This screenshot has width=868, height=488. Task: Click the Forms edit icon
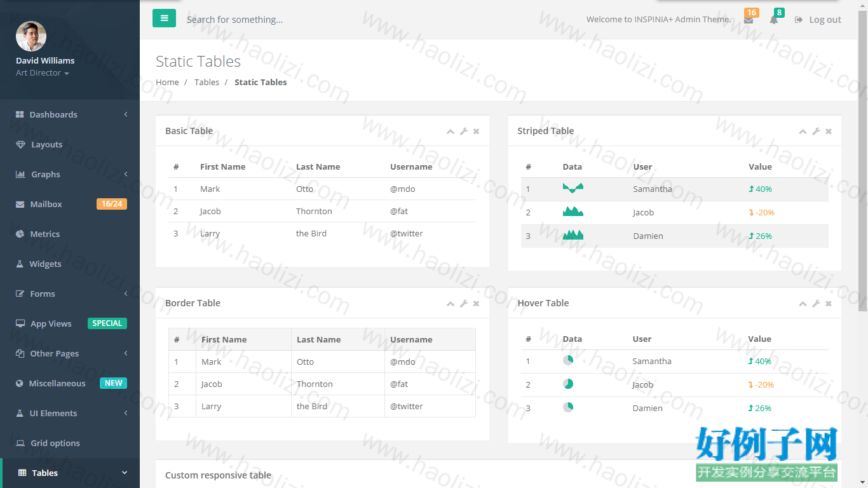(x=20, y=294)
